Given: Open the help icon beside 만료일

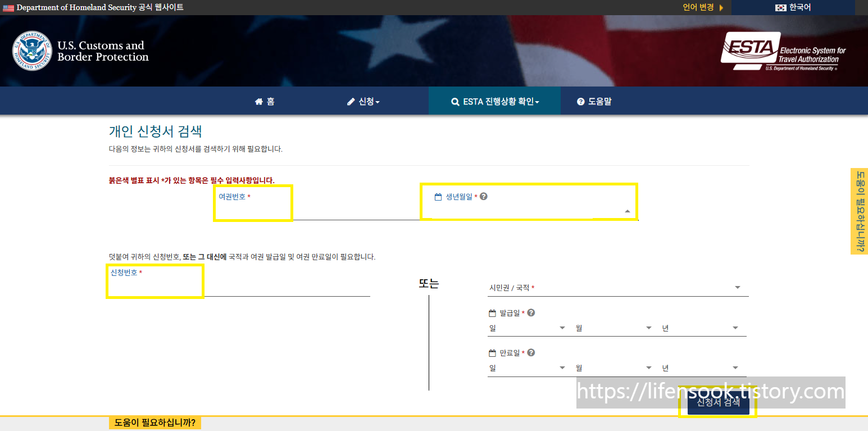Looking at the screenshot, I should point(531,352).
